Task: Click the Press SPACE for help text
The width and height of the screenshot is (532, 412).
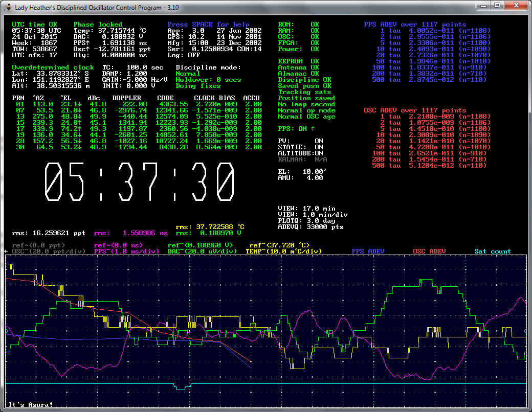Action: (208, 25)
